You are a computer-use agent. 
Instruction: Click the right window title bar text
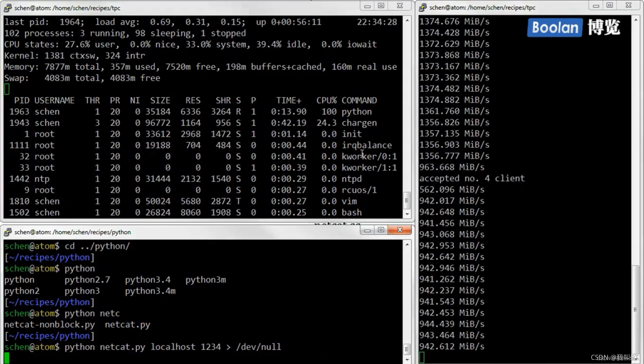[482, 7]
